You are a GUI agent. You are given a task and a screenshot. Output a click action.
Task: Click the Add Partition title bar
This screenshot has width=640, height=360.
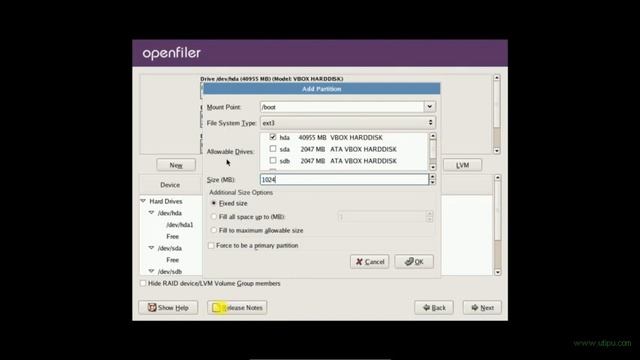[322, 89]
